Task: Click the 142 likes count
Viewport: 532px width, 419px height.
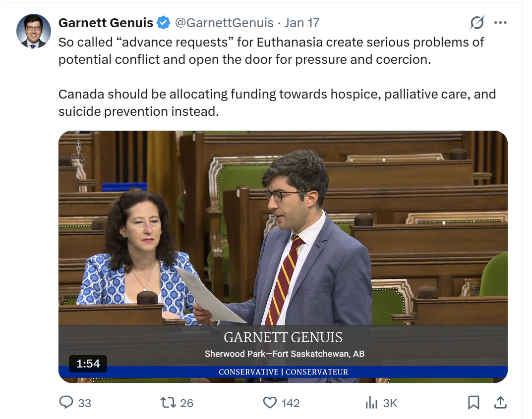Action: pos(291,403)
